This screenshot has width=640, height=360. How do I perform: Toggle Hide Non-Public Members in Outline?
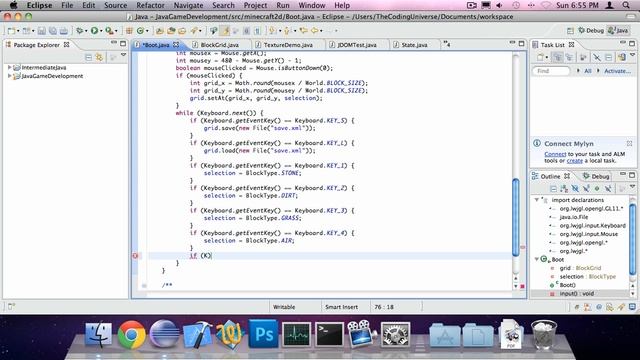click(x=597, y=189)
